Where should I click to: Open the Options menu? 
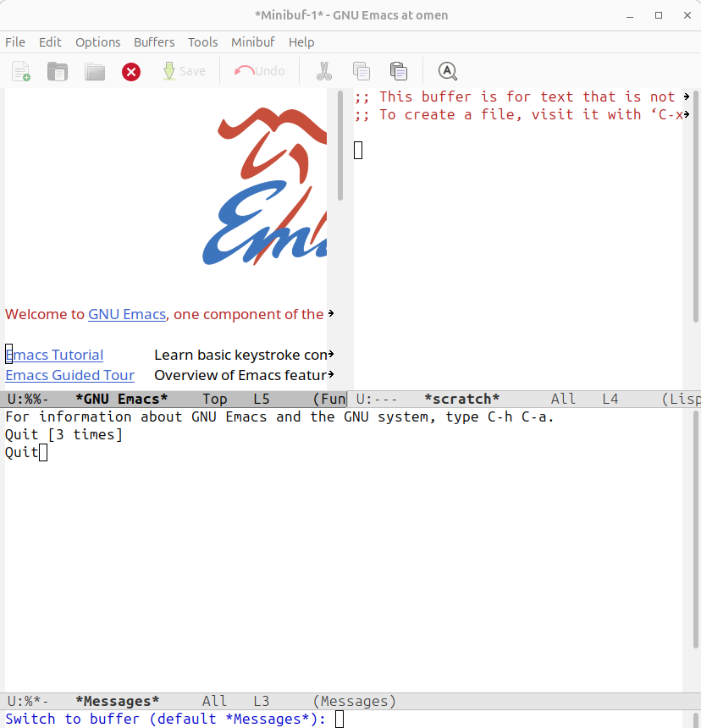[x=98, y=42]
